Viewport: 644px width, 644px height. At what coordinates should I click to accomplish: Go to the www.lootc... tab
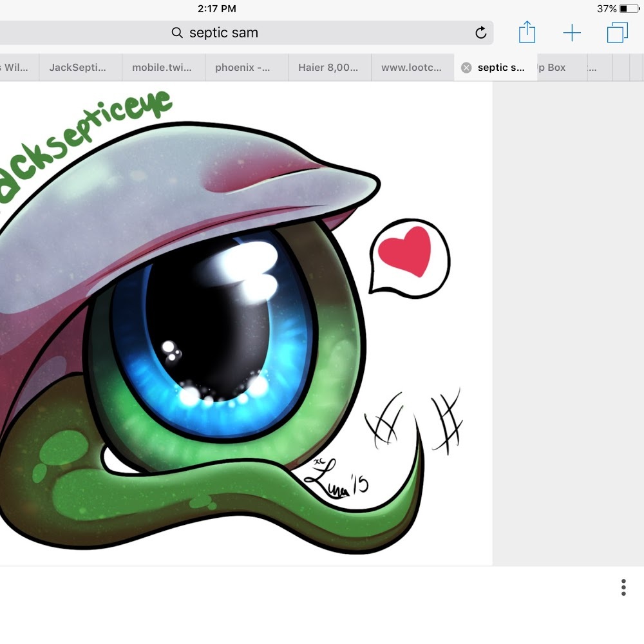point(412,68)
